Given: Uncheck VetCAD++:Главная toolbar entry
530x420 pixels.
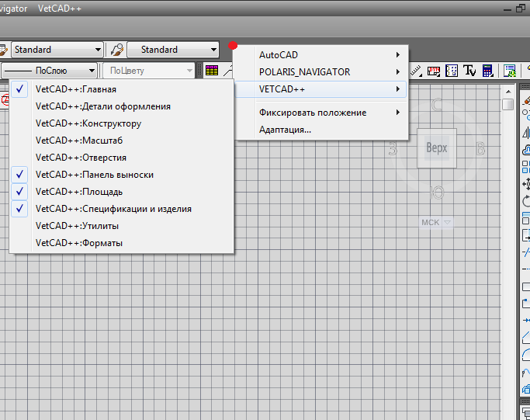Looking at the screenshot, I should click(x=122, y=89).
